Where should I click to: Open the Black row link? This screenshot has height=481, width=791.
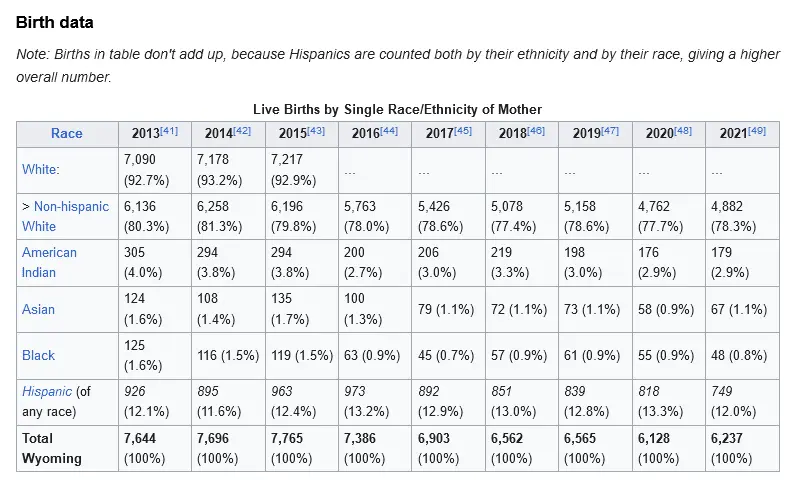[x=38, y=355]
